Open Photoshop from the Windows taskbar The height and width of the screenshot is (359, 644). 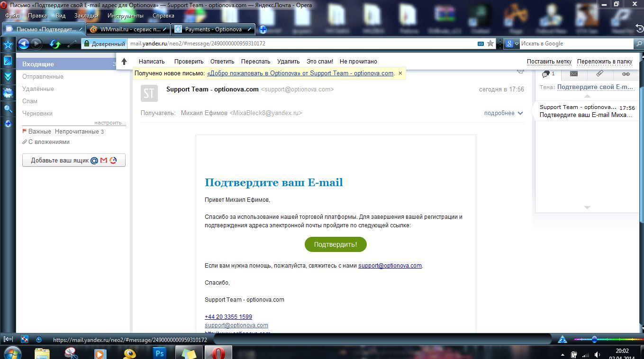click(159, 353)
